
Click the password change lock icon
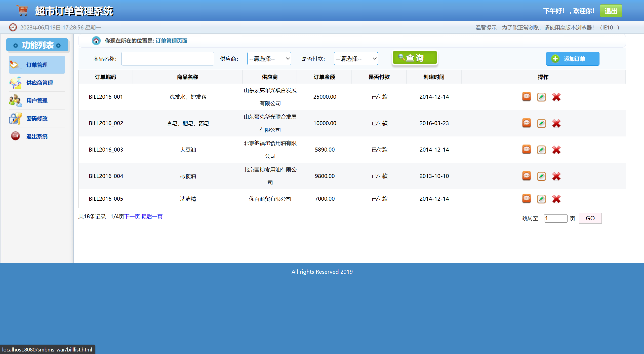click(15, 118)
